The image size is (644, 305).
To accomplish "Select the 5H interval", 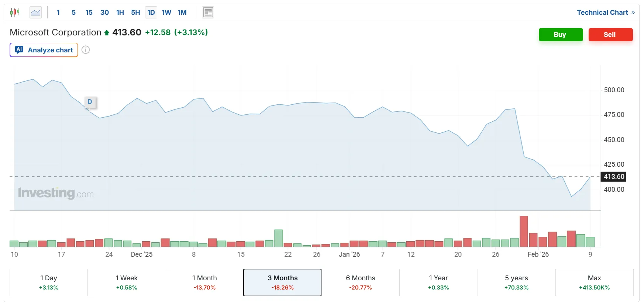I will click(135, 13).
